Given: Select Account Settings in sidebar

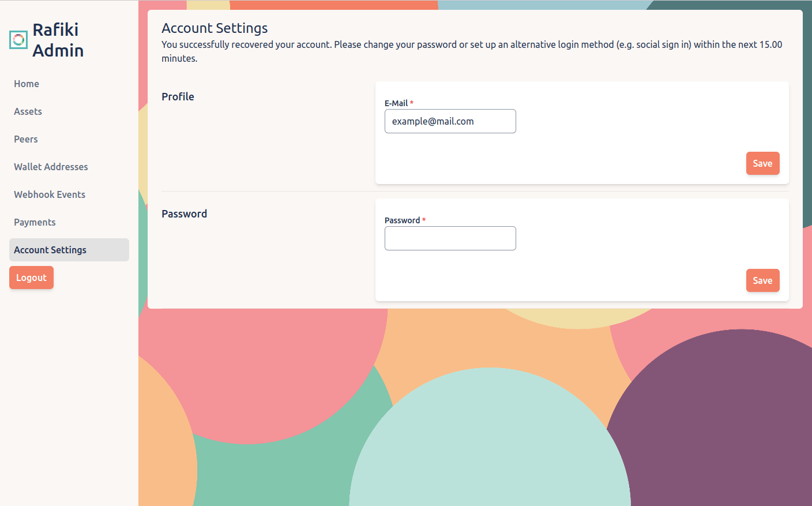Looking at the screenshot, I should coord(69,250).
